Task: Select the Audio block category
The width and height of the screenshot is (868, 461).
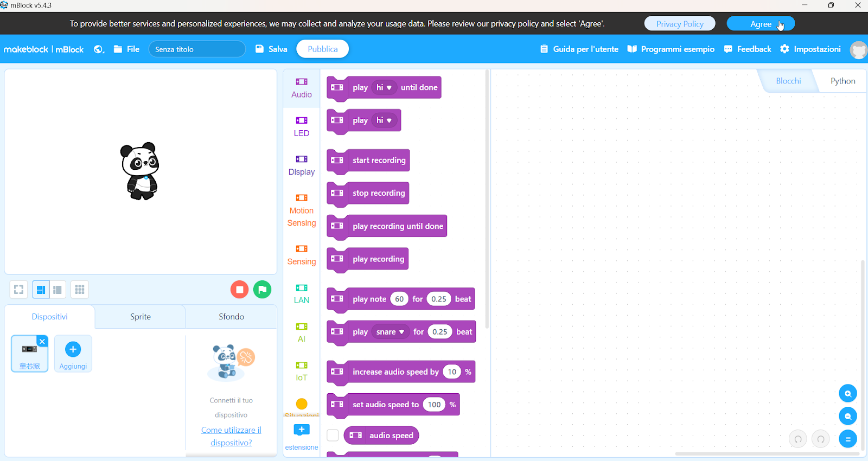Action: tap(302, 88)
